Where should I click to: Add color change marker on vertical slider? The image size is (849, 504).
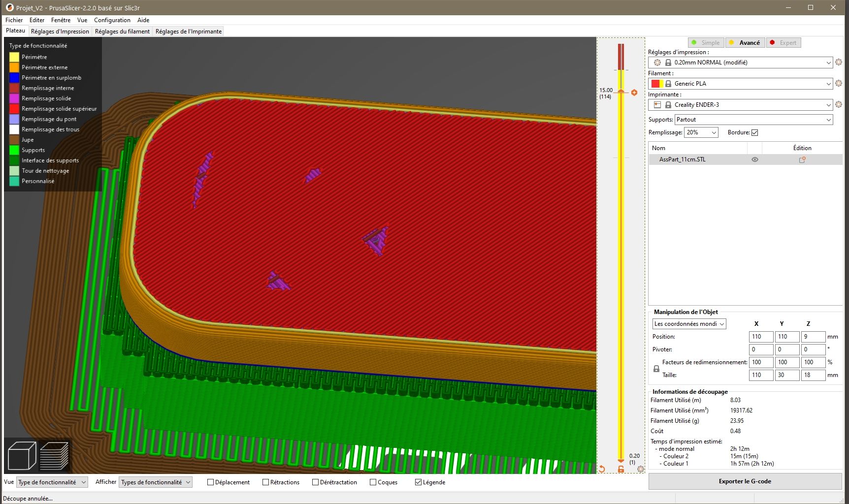[x=634, y=93]
